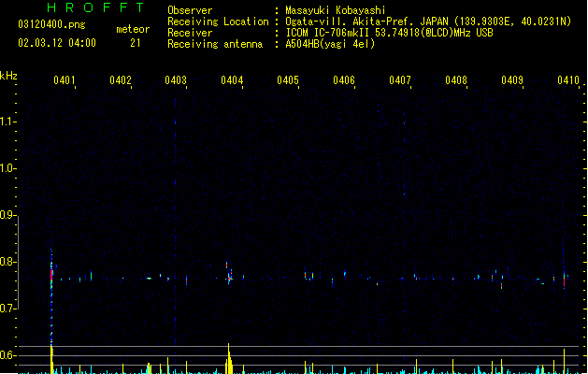The height and width of the screenshot is (374, 588).
Task: Click the 0408 time marker
Action: coord(456,80)
